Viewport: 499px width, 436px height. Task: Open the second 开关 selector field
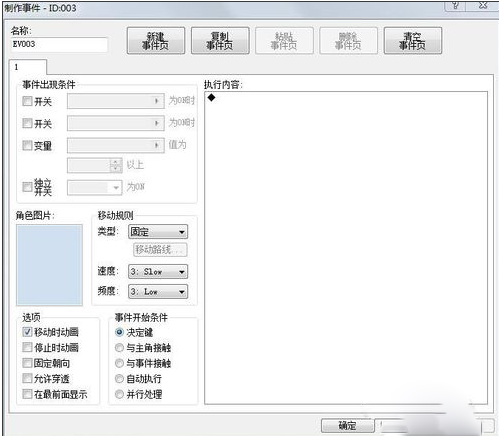(116, 123)
